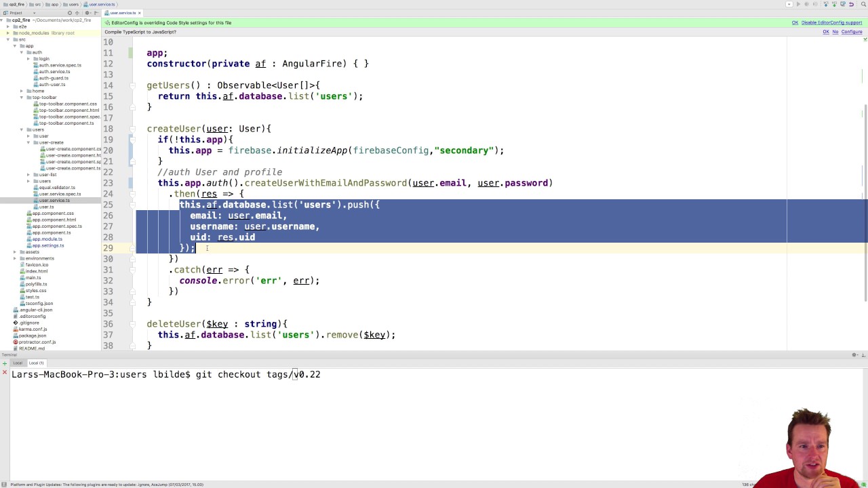Screen dimensions: 868x488
Task: Expand the node_modules folder
Action: pyautogui.click(x=7, y=33)
